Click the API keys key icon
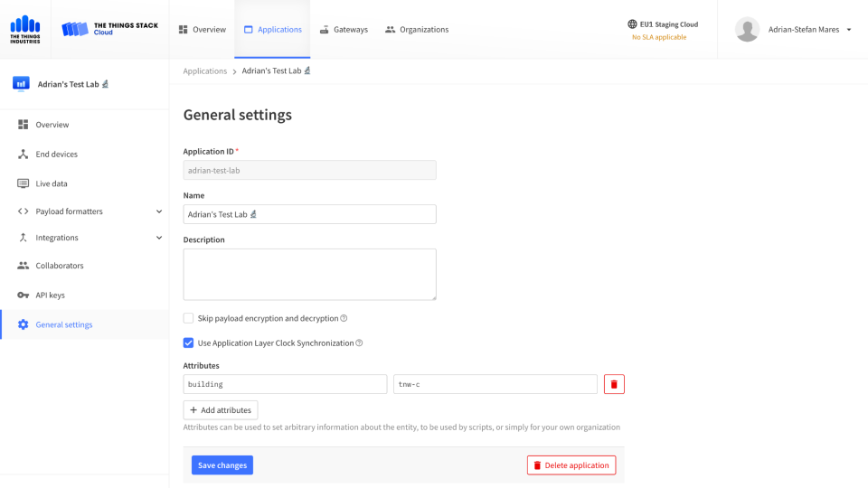 [x=23, y=295]
